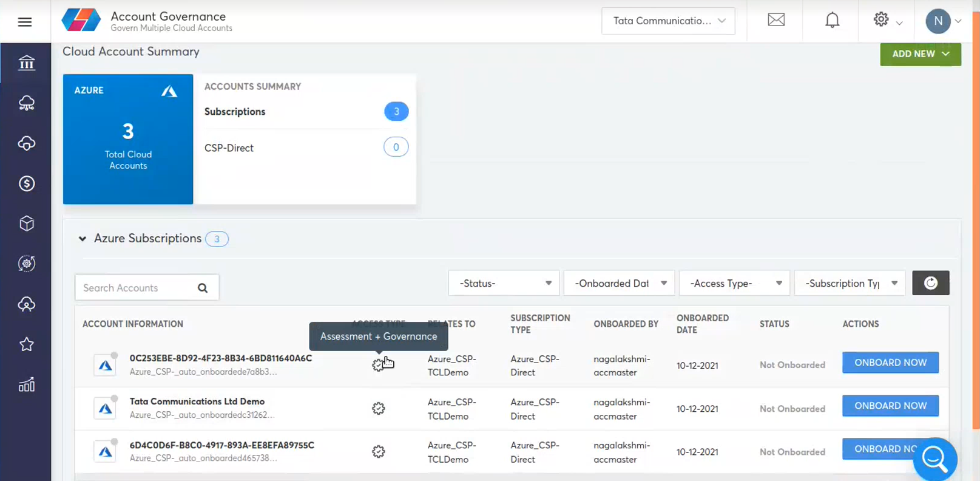Open the -Status- filter dropdown
This screenshot has height=481, width=980.
(504, 283)
